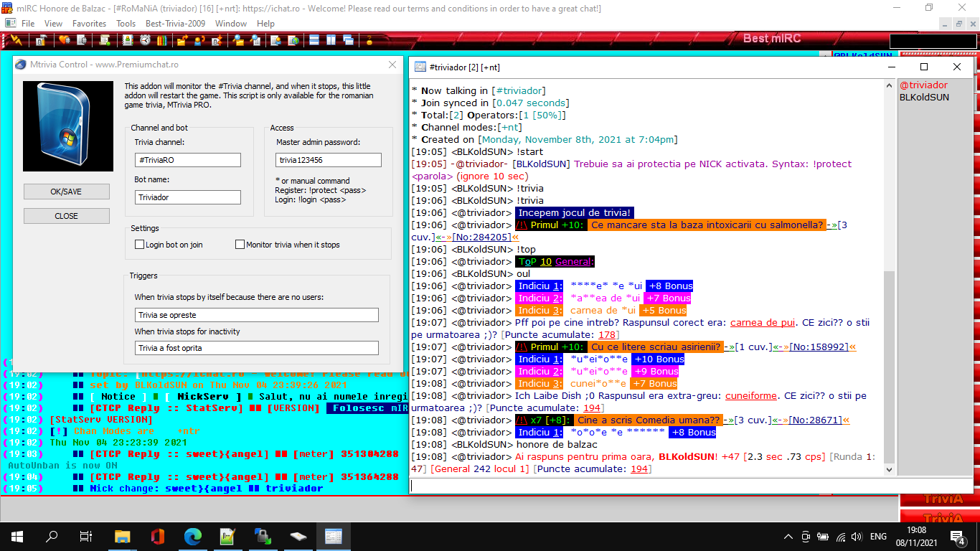The image size is (980, 551).
Task: Click the 'cuneiforme' answer link
Action: (751, 396)
